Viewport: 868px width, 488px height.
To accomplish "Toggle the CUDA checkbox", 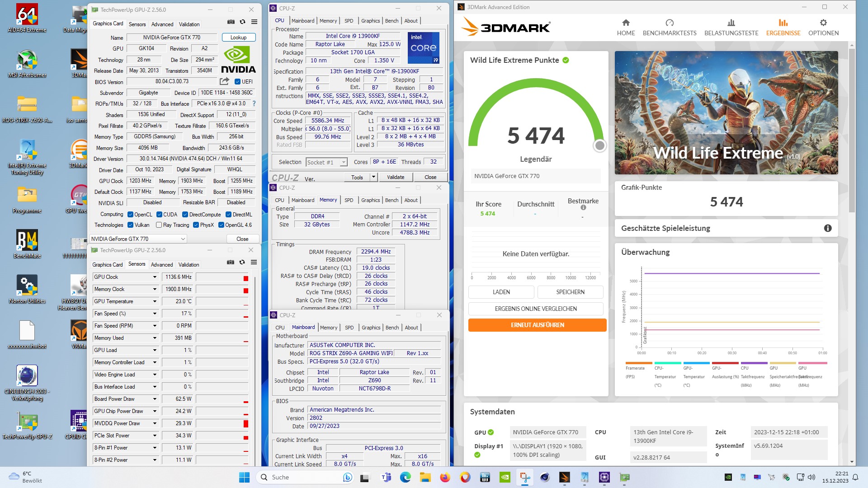I will click(159, 215).
